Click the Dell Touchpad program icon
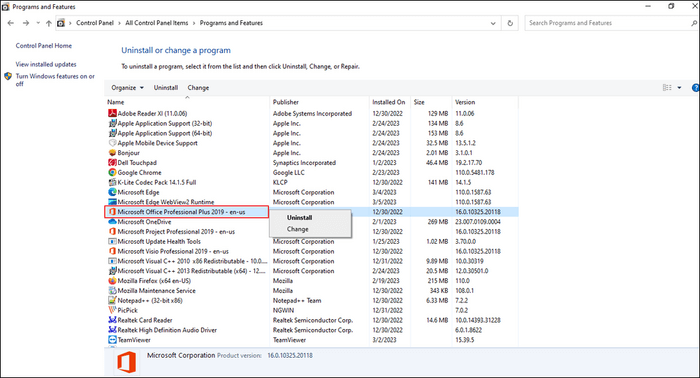Image resolution: width=700 pixels, height=378 pixels. 112,162
